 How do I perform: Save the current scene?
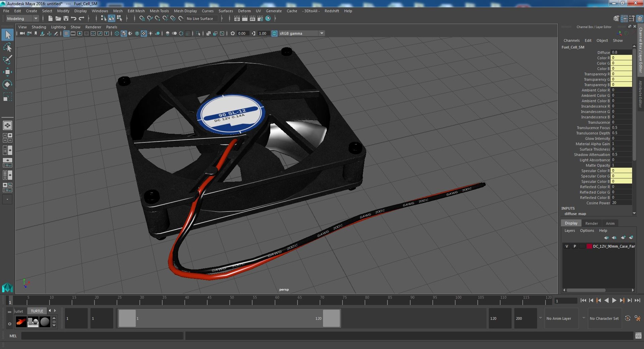coord(66,18)
